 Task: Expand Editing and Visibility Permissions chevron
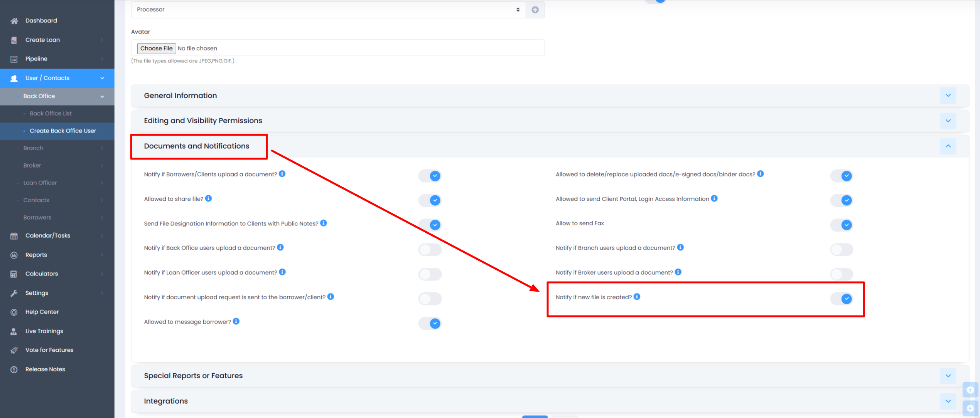948,121
